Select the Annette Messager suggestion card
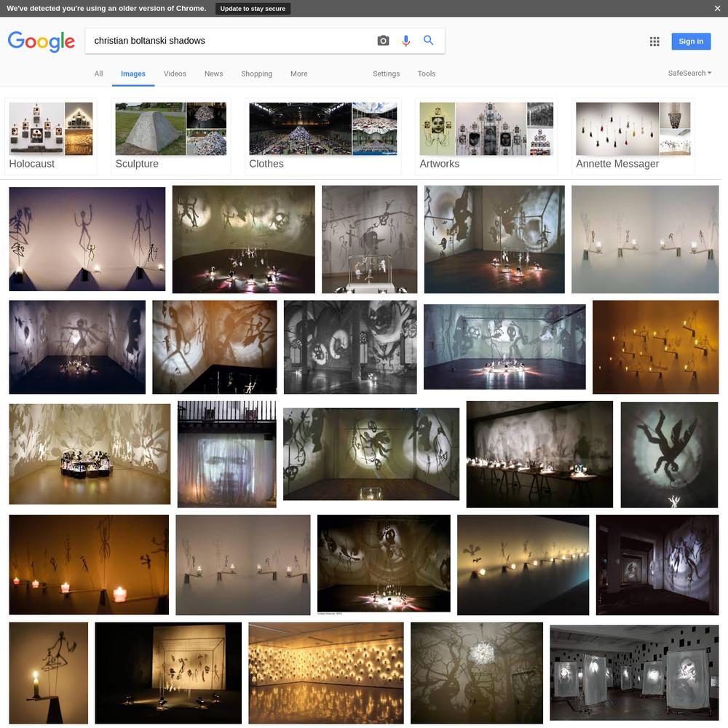 tap(633, 136)
